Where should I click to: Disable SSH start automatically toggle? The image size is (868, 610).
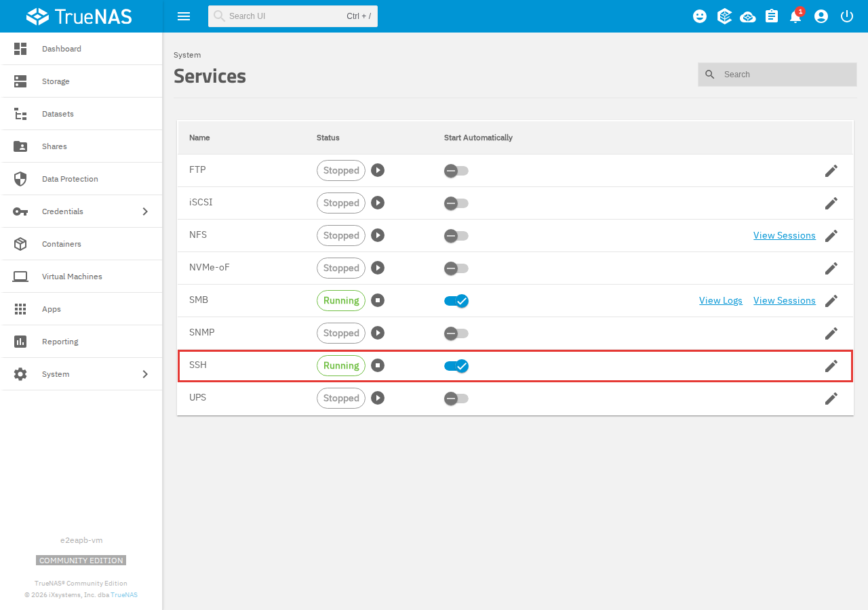tap(456, 366)
